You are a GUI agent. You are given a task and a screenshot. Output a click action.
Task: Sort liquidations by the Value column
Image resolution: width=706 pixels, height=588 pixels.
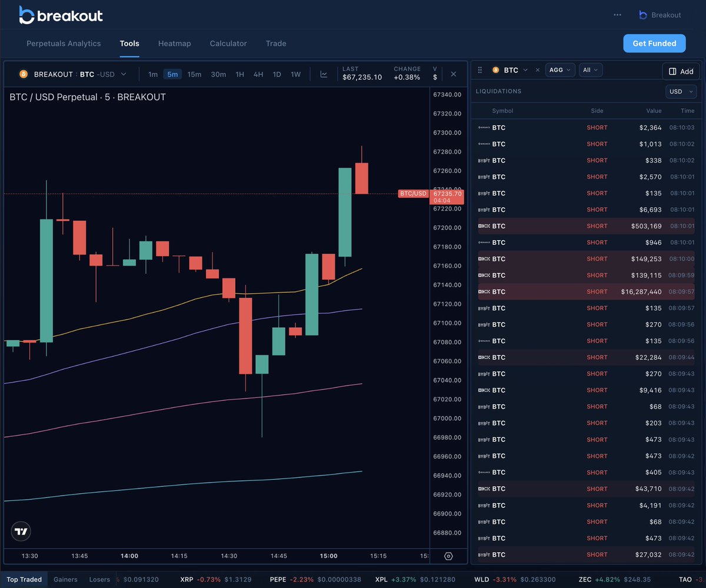(654, 111)
